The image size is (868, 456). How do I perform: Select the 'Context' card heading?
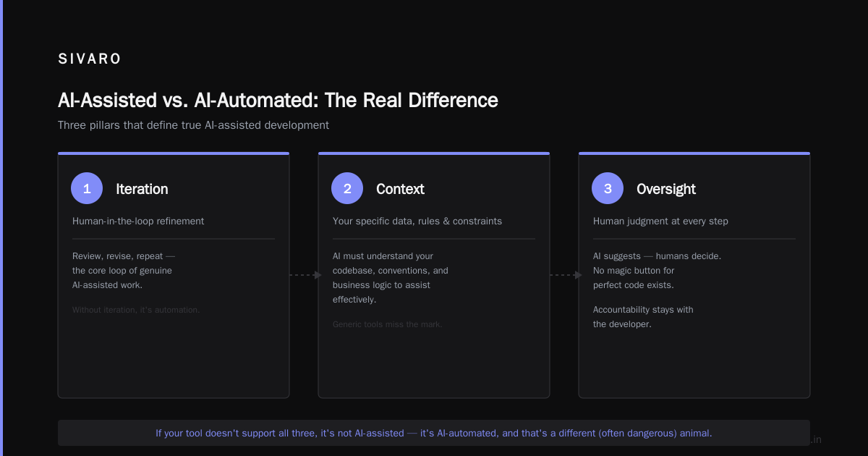point(400,189)
